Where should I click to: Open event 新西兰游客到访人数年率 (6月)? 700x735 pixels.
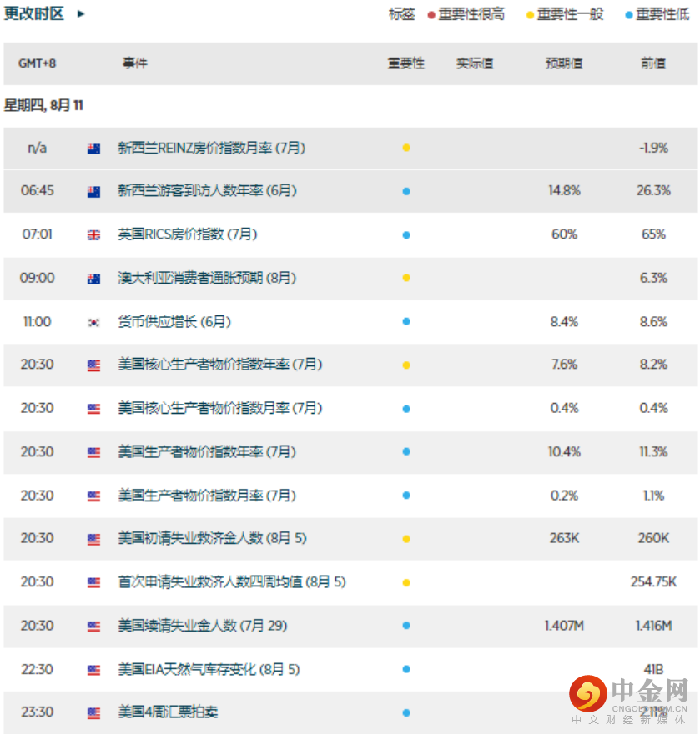coord(207,191)
